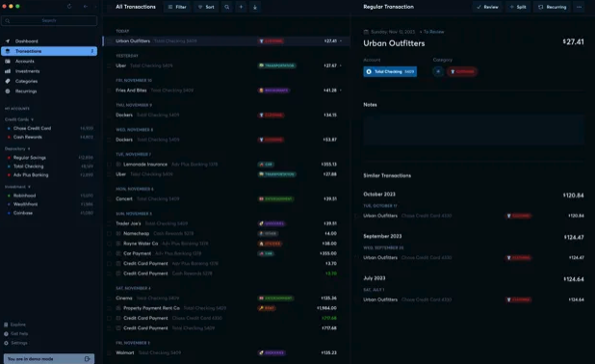The image size is (595, 364).
Task: Click the Get help icon
Action: click(x=6, y=333)
